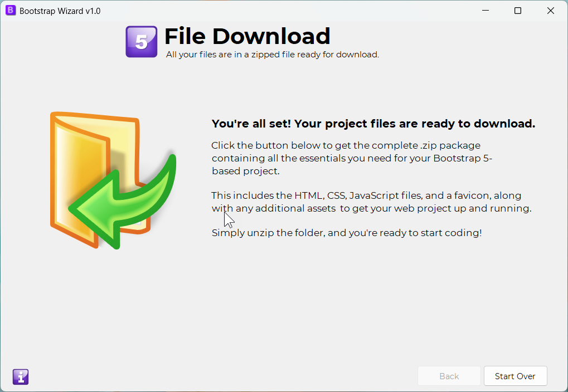Minimize the Bootstrap Wizard window
This screenshot has width=568, height=392.
click(x=484, y=11)
